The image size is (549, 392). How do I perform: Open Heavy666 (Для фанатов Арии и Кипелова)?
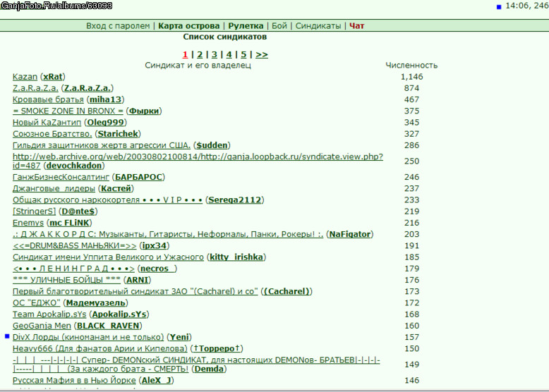100,349
